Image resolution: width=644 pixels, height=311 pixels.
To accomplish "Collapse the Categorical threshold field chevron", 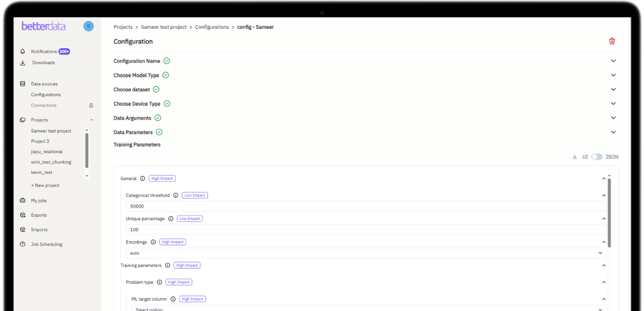I will coord(604,196).
